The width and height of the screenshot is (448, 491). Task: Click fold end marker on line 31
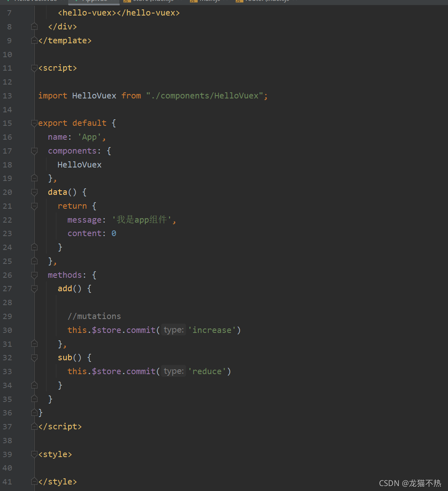tap(34, 344)
